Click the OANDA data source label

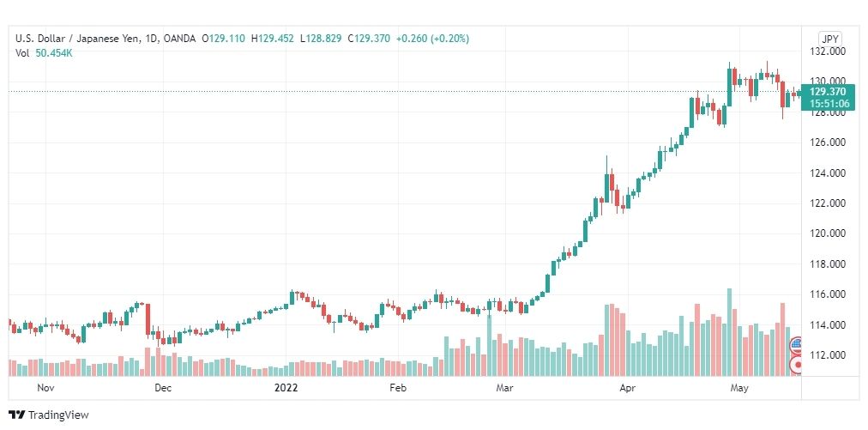coord(179,39)
